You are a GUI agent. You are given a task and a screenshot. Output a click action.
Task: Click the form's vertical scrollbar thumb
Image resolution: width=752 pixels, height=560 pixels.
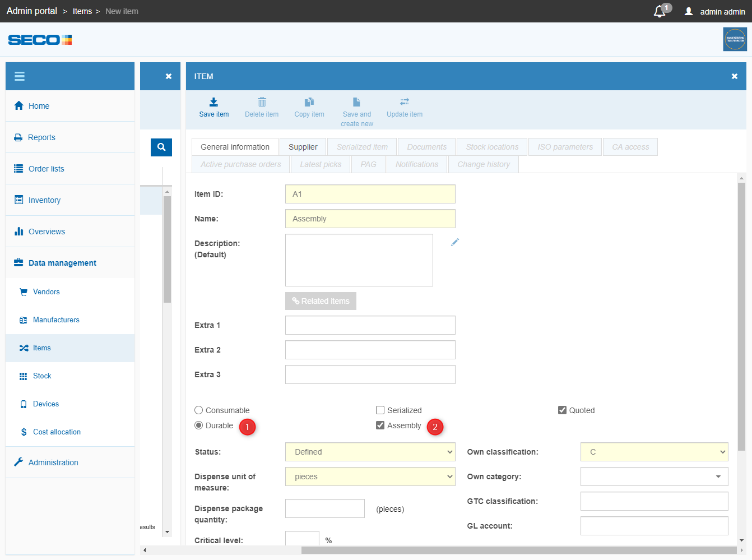pyautogui.click(x=741, y=317)
